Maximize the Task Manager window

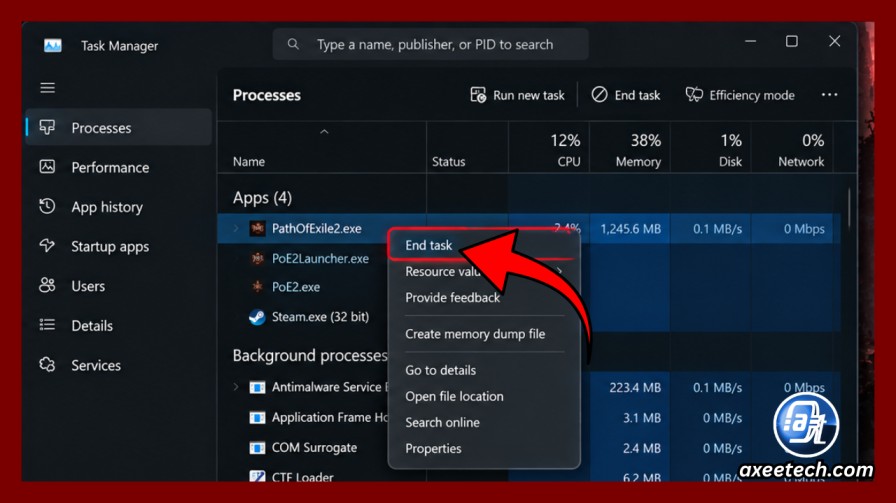791,41
